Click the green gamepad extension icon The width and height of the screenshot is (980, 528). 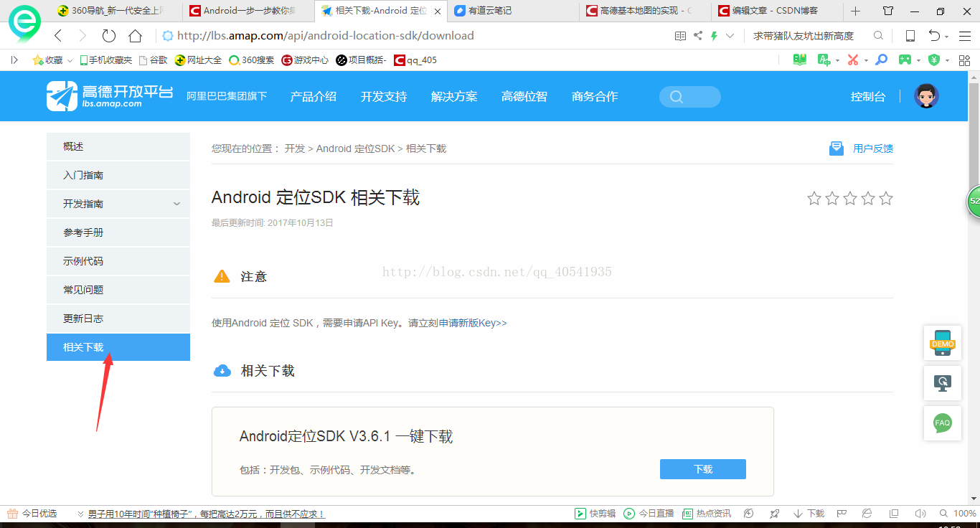tap(906, 60)
